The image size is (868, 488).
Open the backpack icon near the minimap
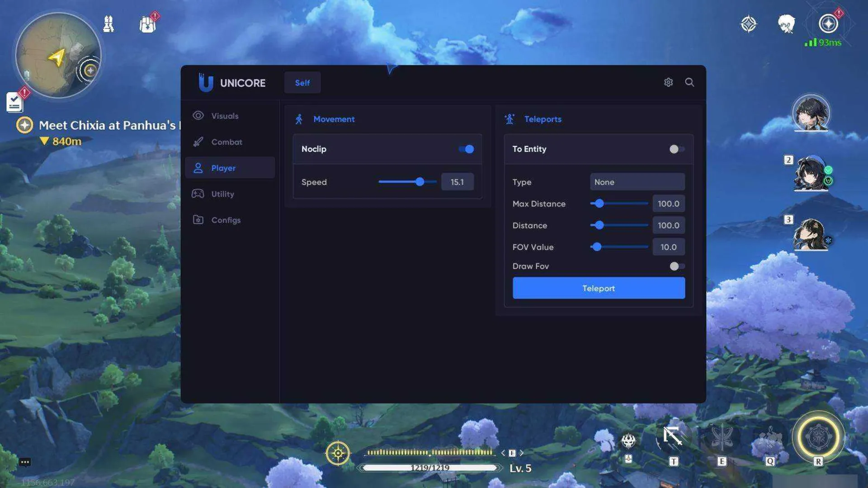click(x=146, y=24)
